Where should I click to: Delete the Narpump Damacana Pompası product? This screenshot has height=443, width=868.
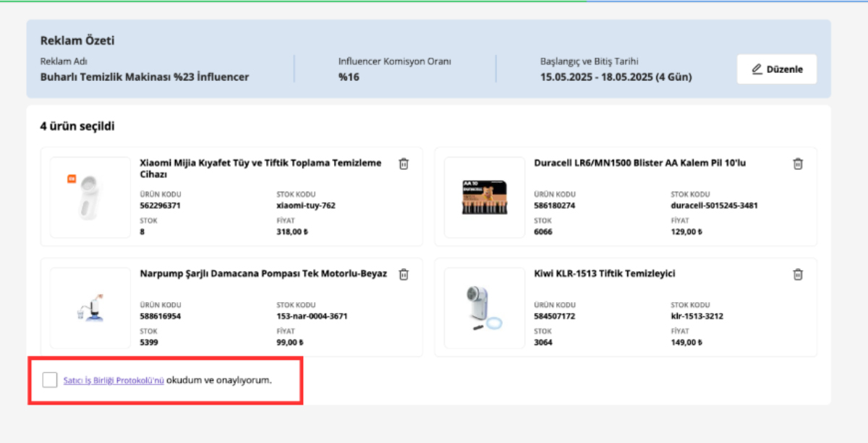coord(404,275)
